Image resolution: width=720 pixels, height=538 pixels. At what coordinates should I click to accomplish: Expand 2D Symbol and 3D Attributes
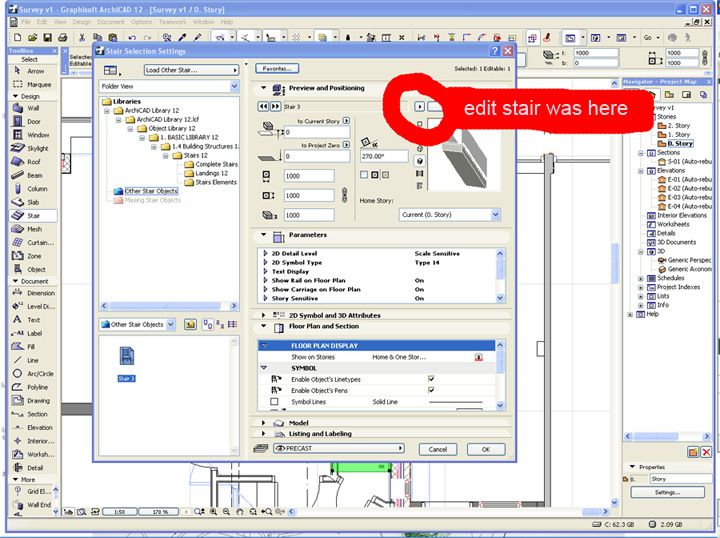263,315
